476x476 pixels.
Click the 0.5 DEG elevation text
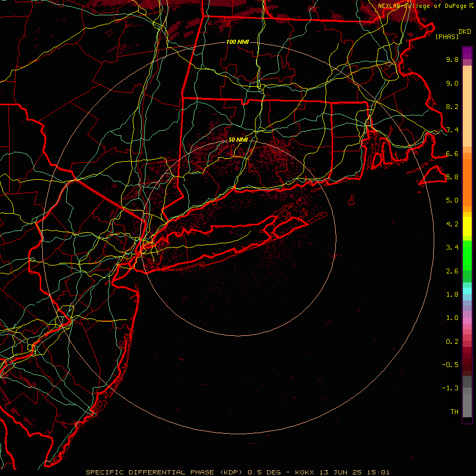(x=264, y=472)
